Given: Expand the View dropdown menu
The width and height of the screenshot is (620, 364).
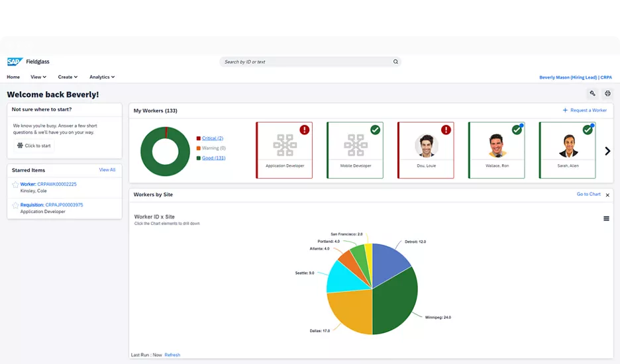Looking at the screenshot, I should [x=38, y=77].
